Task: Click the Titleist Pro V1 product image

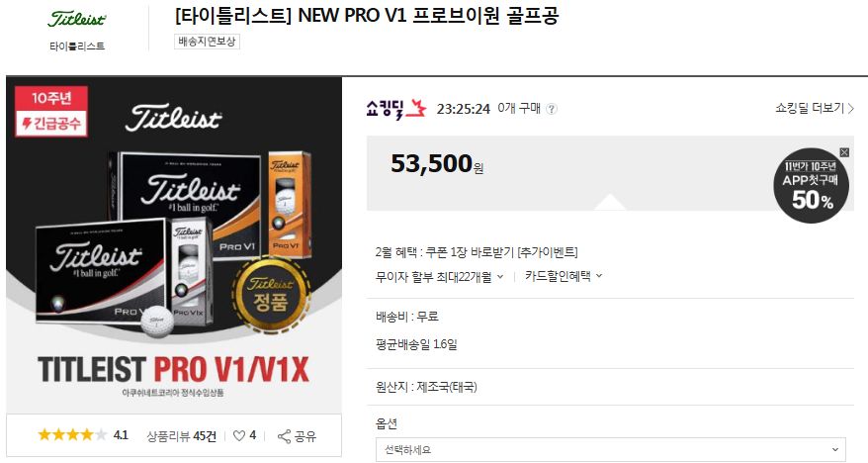Action: click(174, 245)
